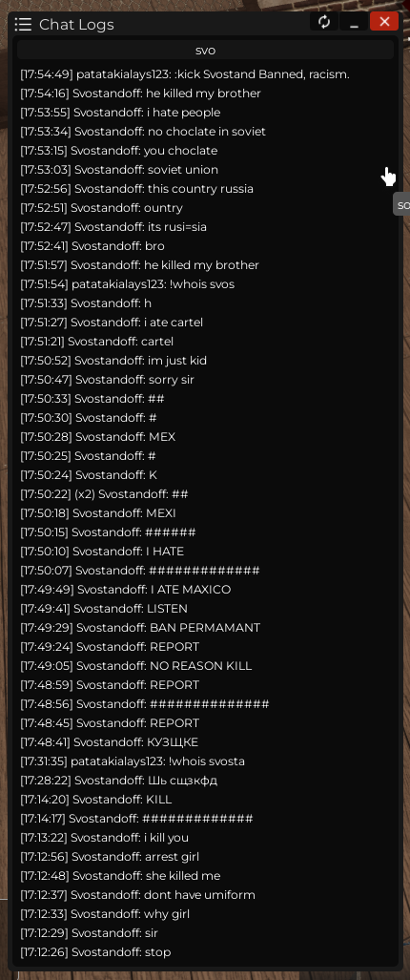Screen dimensions: 410x980
Task: Refresh the chat logs list
Action: click(324, 22)
